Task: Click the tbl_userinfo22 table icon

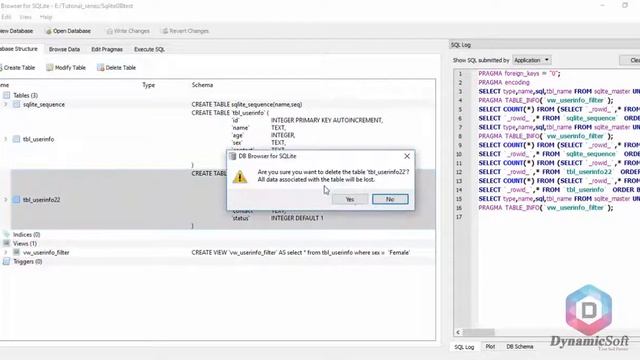Action: (16, 200)
